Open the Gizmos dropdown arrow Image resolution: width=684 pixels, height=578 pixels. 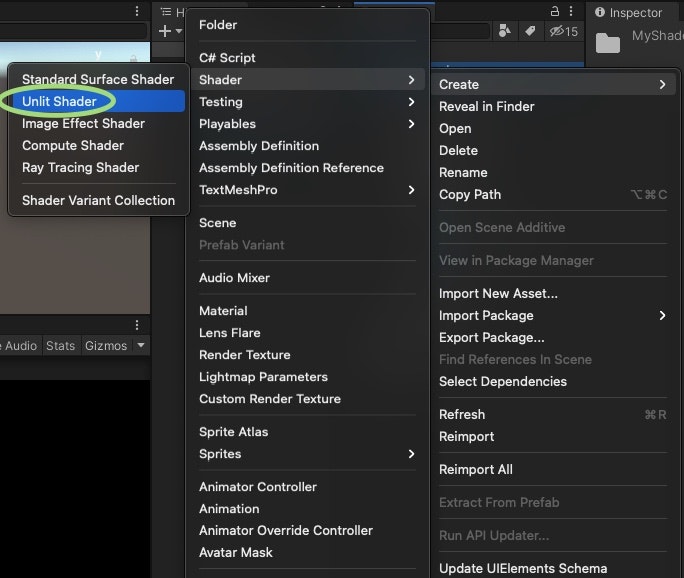(x=141, y=345)
